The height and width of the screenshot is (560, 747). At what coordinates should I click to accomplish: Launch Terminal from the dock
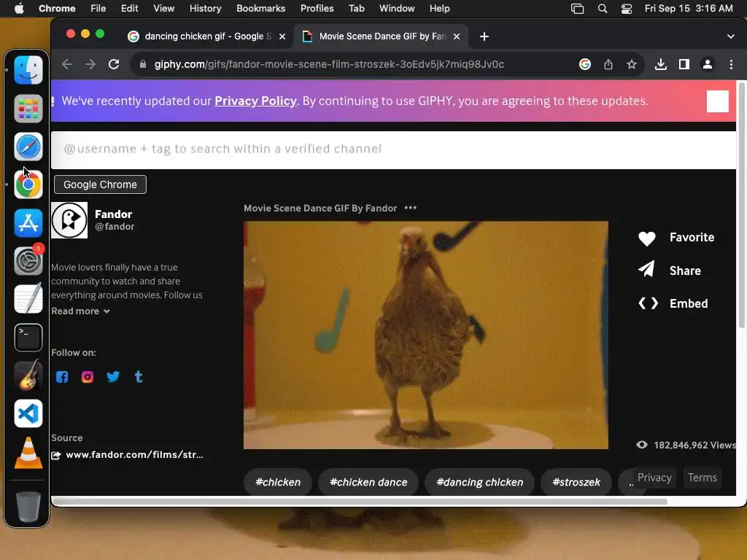pyautogui.click(x=28, y=337)
